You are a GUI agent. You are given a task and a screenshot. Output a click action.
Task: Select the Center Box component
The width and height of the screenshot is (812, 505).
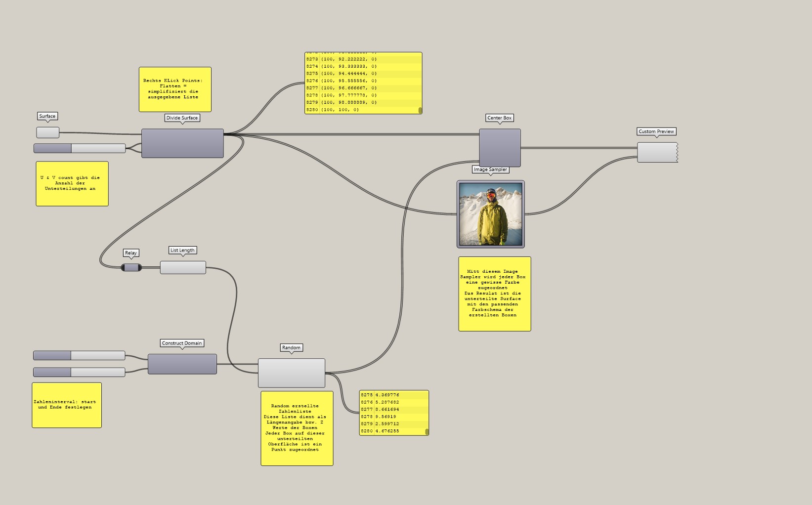pos(499,147)
